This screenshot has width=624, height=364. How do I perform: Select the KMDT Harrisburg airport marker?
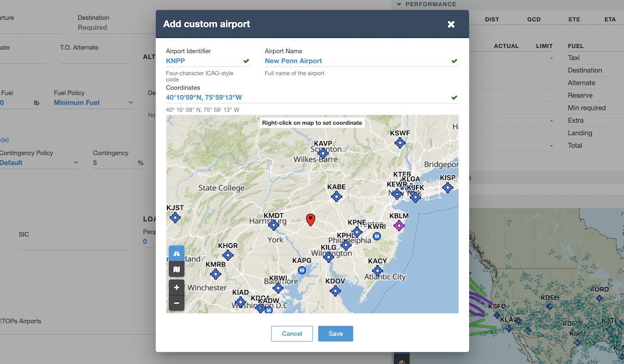point(274,225)
